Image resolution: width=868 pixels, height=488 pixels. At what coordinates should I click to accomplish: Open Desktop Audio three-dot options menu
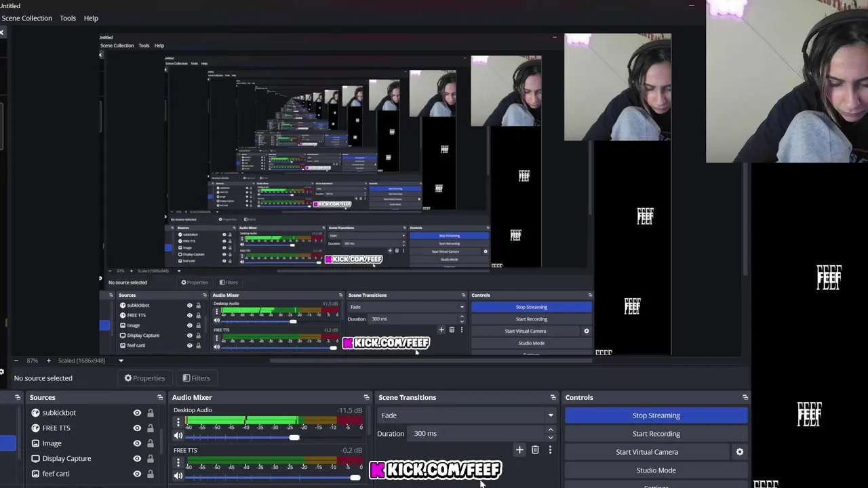178,422
